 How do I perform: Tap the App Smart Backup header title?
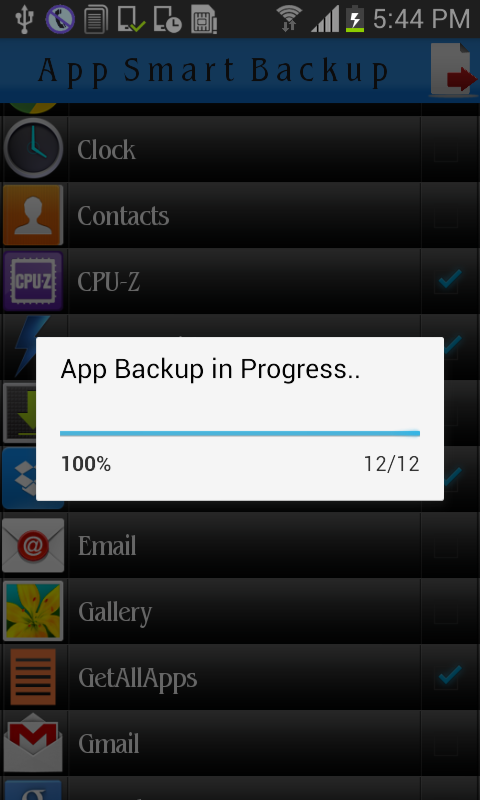[x=213, y=71]
